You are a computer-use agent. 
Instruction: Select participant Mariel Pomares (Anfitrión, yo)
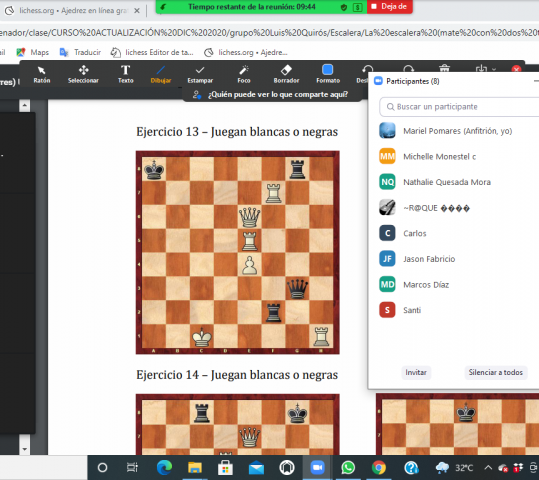pyautogui.click(x=459, y=131)
